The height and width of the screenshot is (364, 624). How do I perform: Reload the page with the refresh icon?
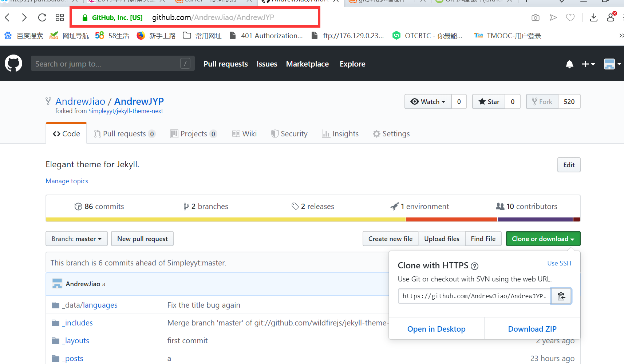pyautogui.click(x=42, y=17)
